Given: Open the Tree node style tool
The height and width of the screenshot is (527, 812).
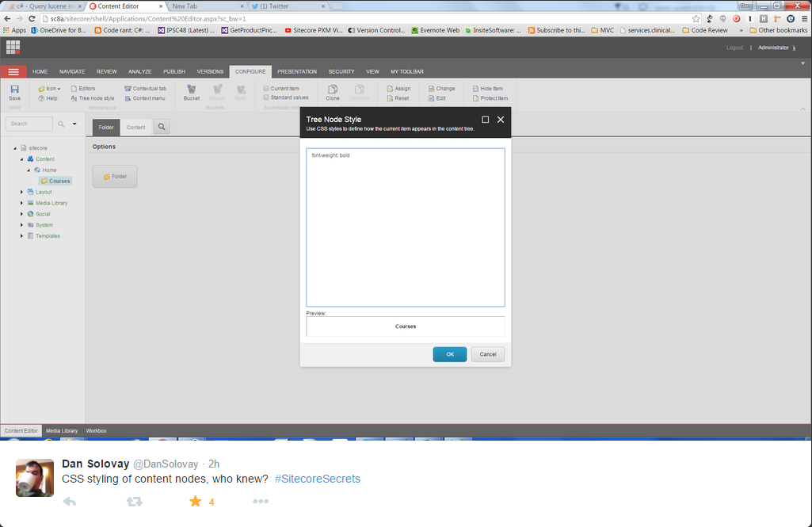Looking at the screenshot, I should tap(92, 98).
